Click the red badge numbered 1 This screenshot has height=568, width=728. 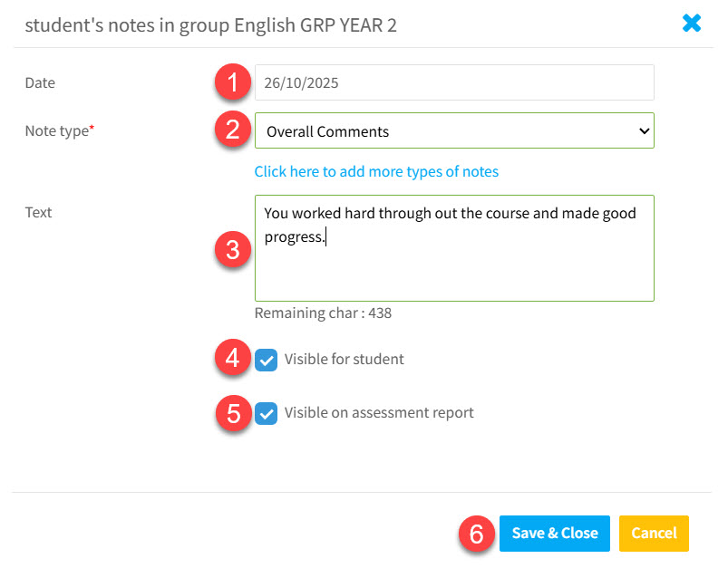pyautogui.click(x=232, y=82)
